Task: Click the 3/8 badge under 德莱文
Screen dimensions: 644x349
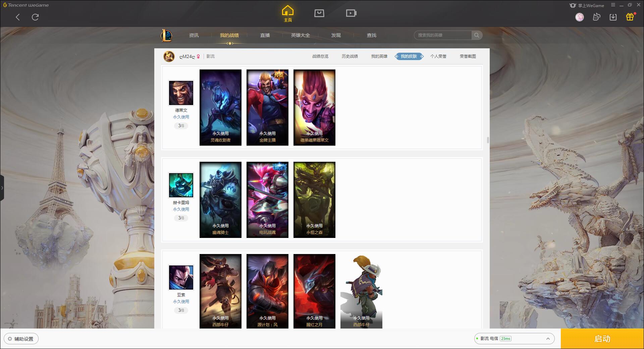Action: click(x=181, y=126)
